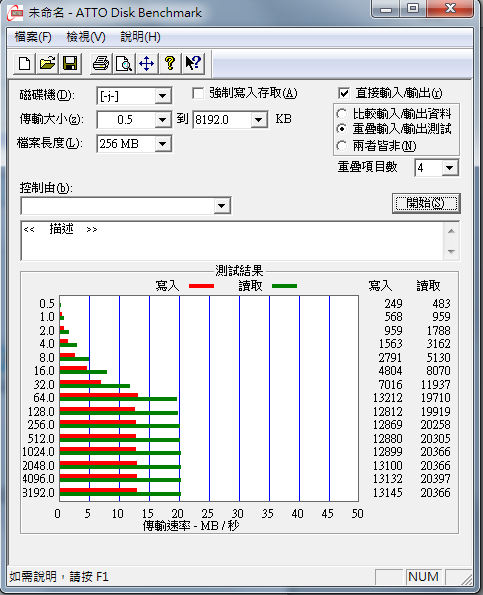Click the Open folder toolbar icon

click(47, 63)
